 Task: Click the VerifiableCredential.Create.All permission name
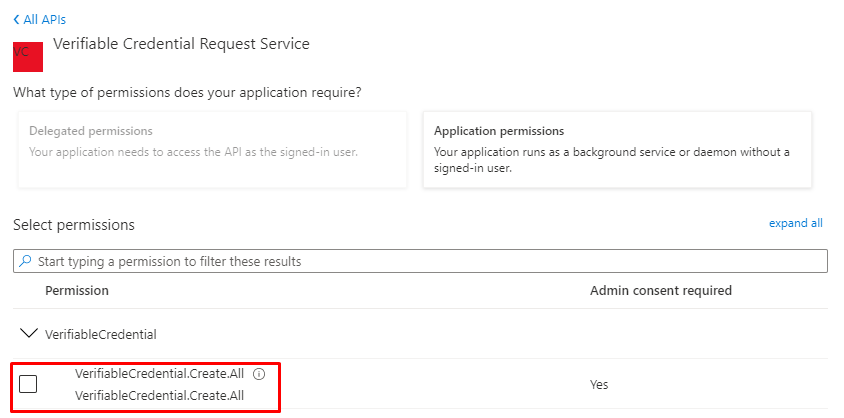[159, 374]
